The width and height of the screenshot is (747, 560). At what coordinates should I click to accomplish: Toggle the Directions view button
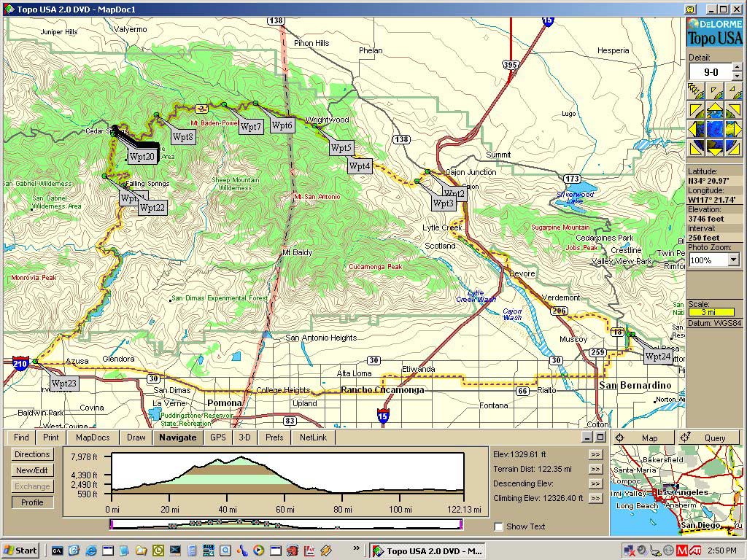pos(32,454)
